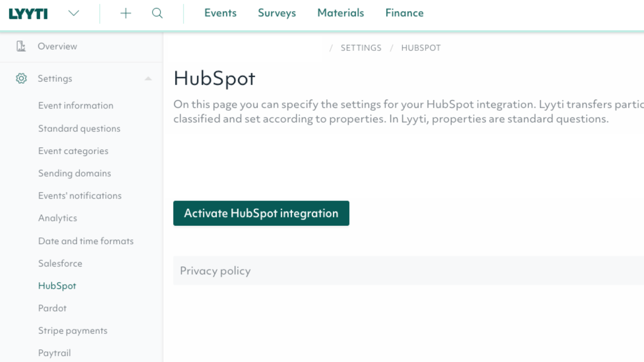Open the Finance menu
The image size is (644, 362).
pyautogui.click(x=405, y=13)
